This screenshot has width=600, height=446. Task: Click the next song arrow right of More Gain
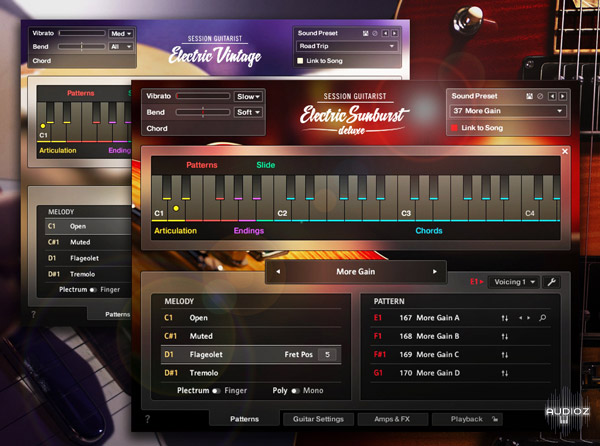point(435,271)
